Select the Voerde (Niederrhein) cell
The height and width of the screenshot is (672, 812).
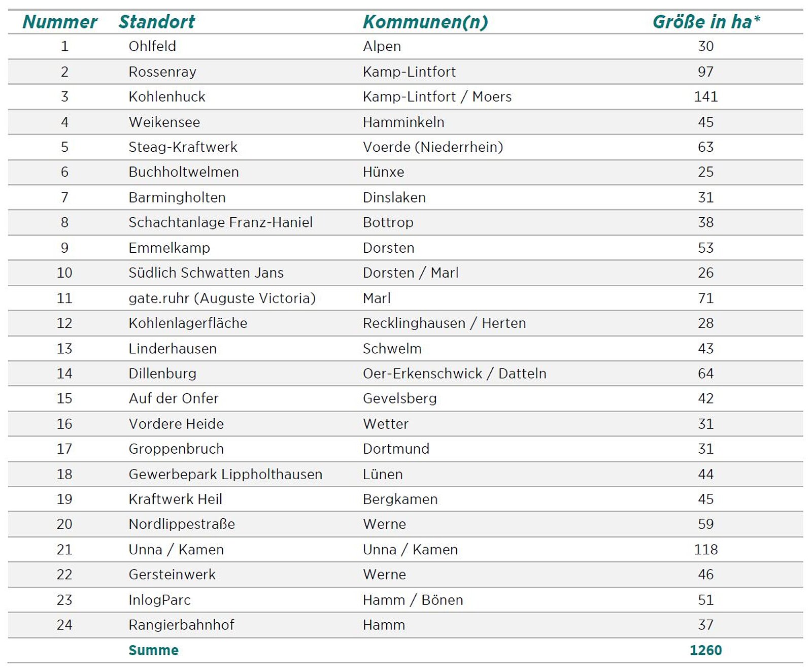(x=433, y=147)
